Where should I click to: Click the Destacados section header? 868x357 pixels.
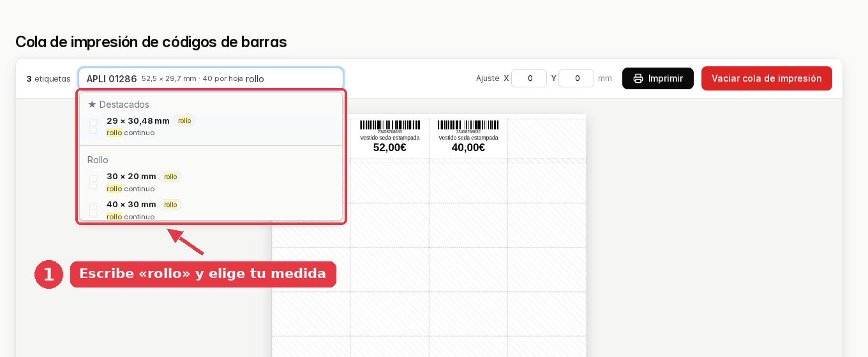tap(118, 104)
